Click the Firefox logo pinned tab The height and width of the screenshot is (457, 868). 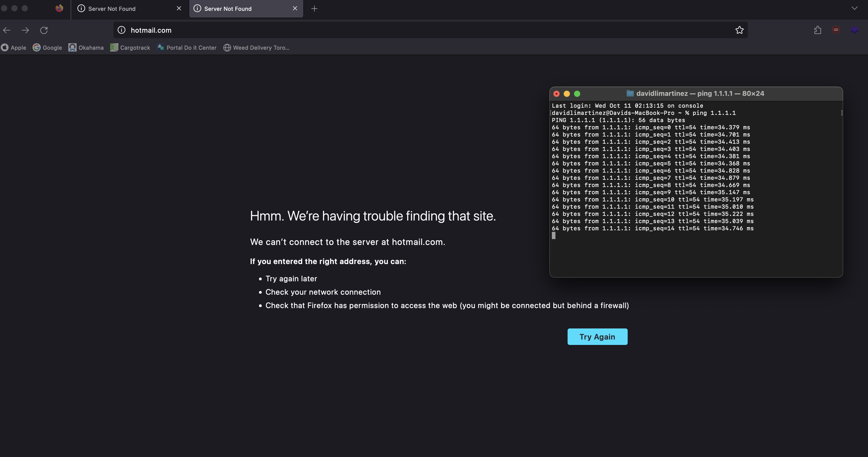pos(59,9)
